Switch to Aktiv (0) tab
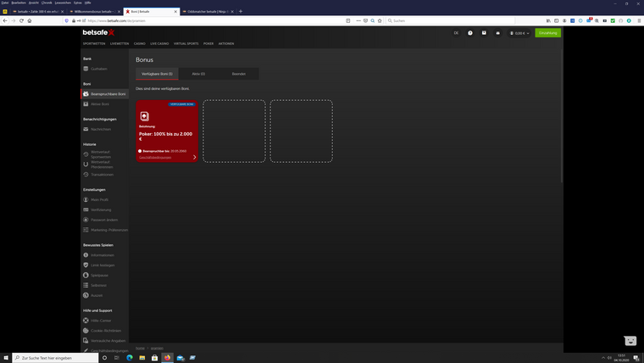This screenshot has width=644, height=363. [x=198, y=74]
